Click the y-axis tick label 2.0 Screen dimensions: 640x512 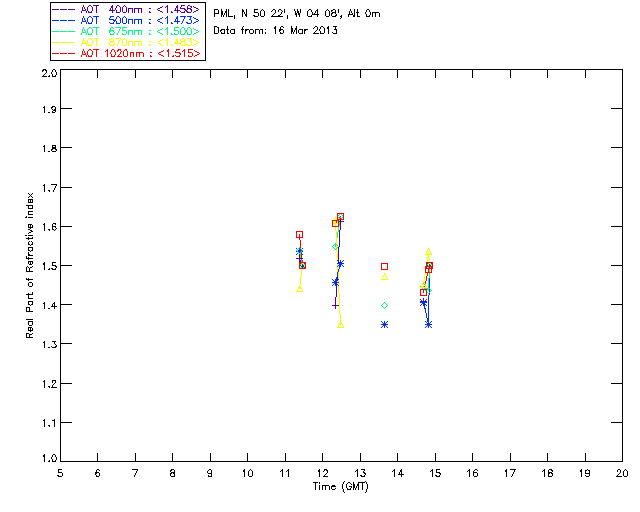[49, 74]
